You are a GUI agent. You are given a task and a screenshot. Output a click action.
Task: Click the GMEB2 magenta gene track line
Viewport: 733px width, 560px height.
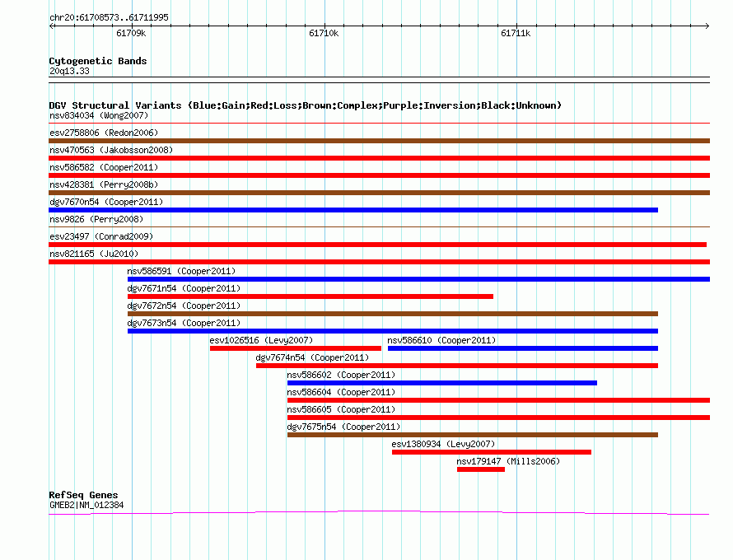pyautogui.click(x=379, y=513)
